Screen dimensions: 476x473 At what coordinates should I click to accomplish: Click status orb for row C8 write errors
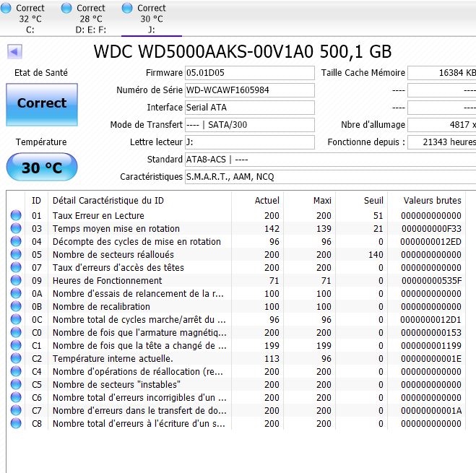pyautogui.click(x=16, y=424)
